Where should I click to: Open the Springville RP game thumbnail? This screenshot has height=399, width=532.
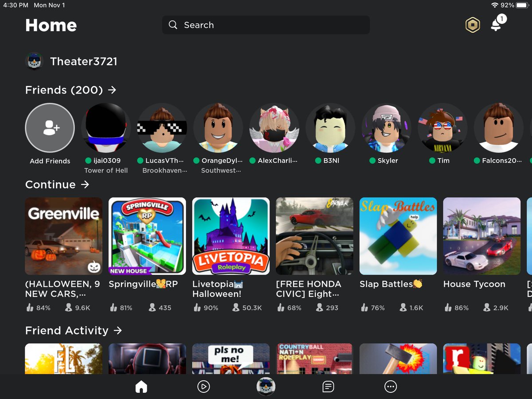(147, 236)
